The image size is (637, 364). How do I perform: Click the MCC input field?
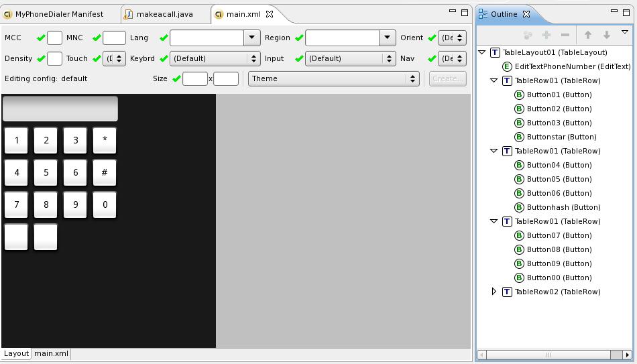pyautogui.click(x=54, y=38)
